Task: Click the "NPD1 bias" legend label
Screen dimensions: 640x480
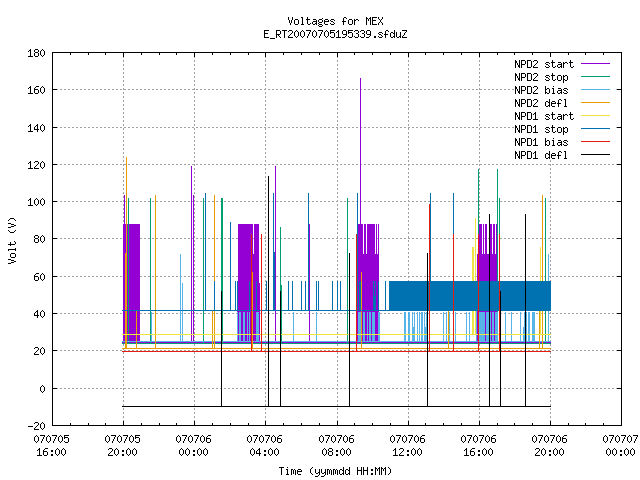Action: coord(541,142)
